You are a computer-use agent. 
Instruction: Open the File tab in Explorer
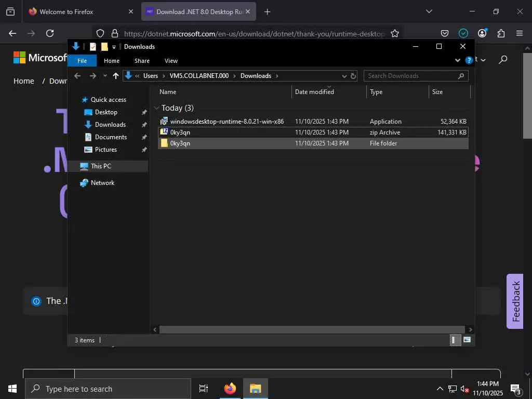82,61
